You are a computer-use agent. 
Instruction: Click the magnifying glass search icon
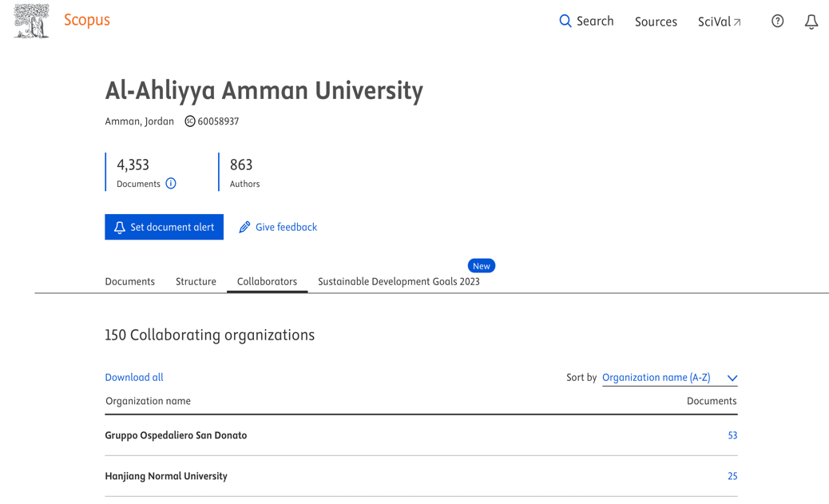click(x=565, y=21)
